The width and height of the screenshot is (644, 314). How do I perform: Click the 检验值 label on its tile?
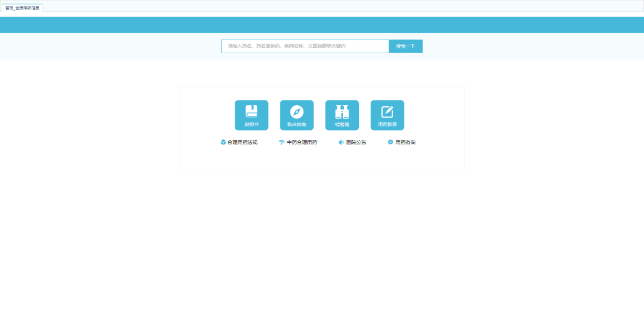pos(342,125)
